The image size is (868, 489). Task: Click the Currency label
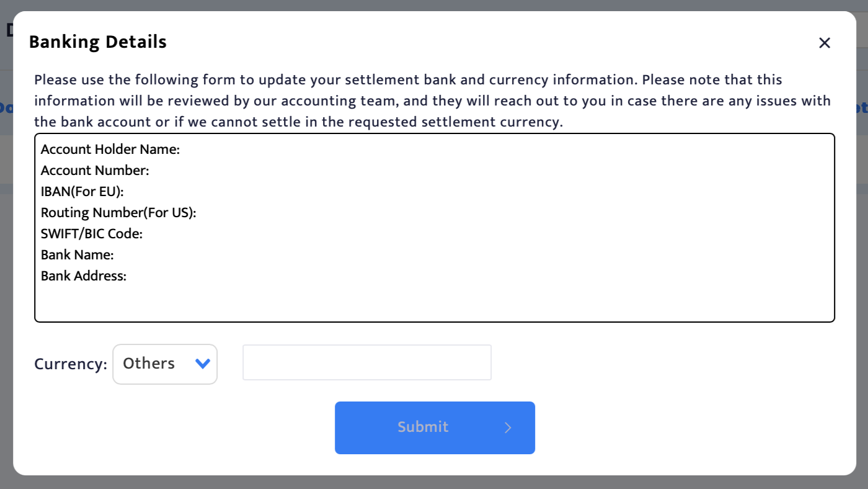[x=71, y=364]
